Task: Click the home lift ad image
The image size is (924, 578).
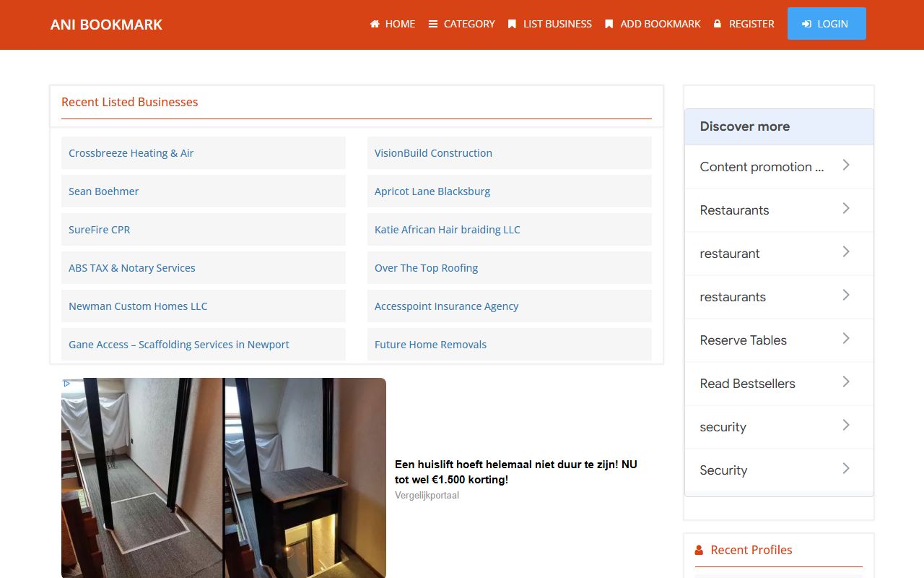Action: (224, 478)
